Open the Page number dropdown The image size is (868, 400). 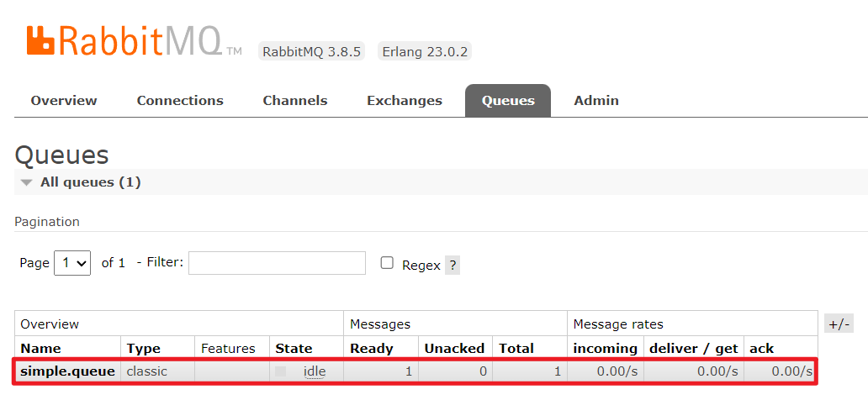(x=72, y=263)
